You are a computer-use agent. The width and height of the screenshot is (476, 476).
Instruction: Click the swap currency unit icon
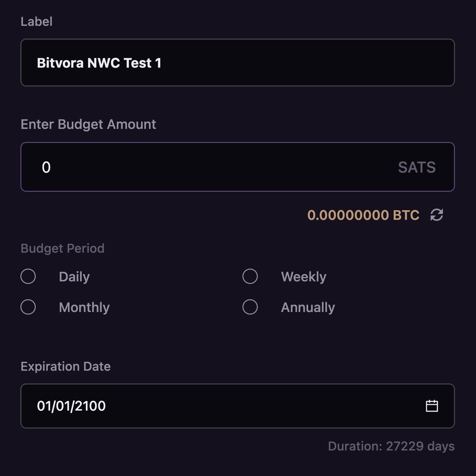click(x=436, y=215)
